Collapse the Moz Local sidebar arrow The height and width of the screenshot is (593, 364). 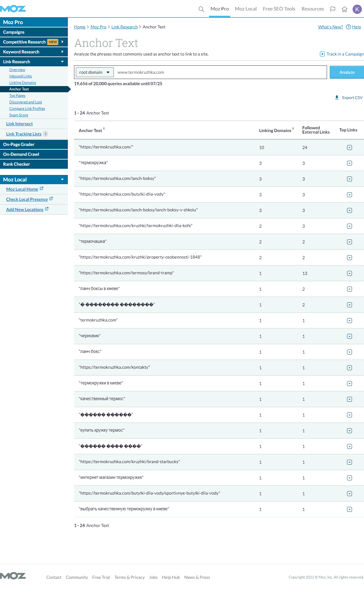pyautogui.click(x=62, y=180)
